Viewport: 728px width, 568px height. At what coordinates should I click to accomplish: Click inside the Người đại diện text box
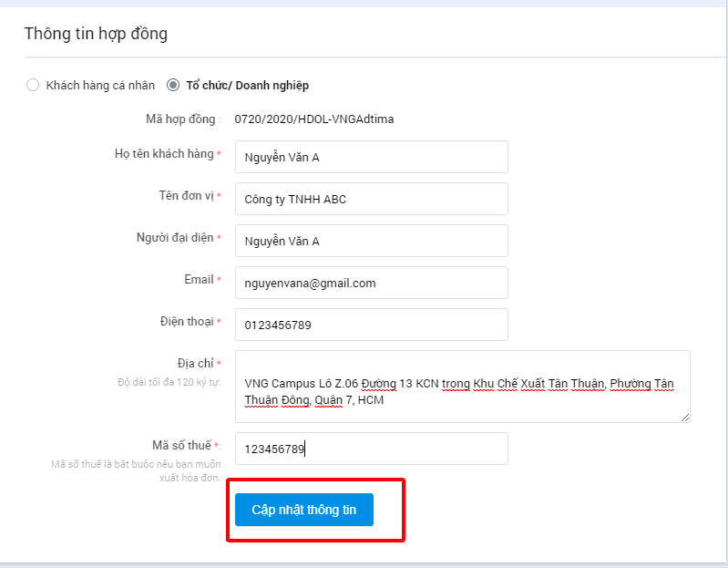point(372,241)
